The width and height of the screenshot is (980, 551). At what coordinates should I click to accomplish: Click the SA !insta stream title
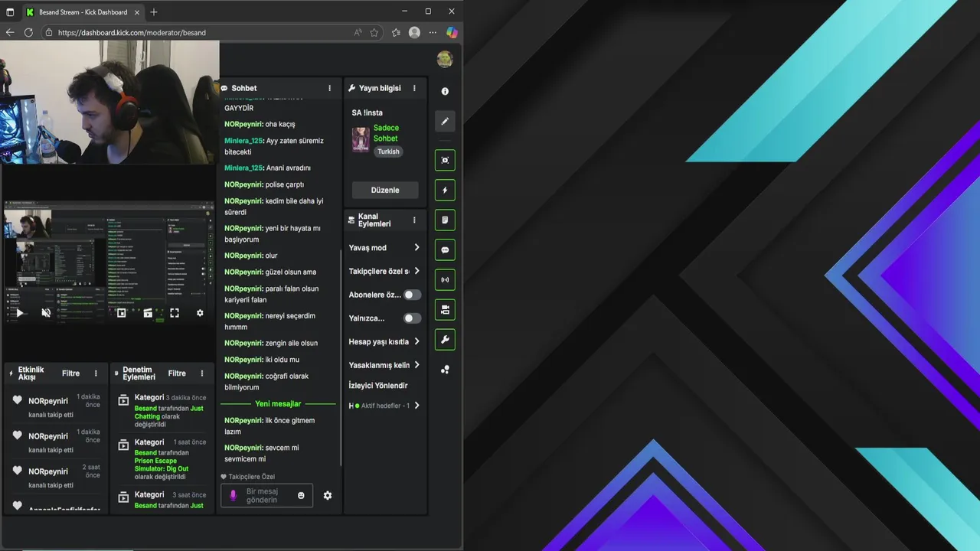pos(367,112)
